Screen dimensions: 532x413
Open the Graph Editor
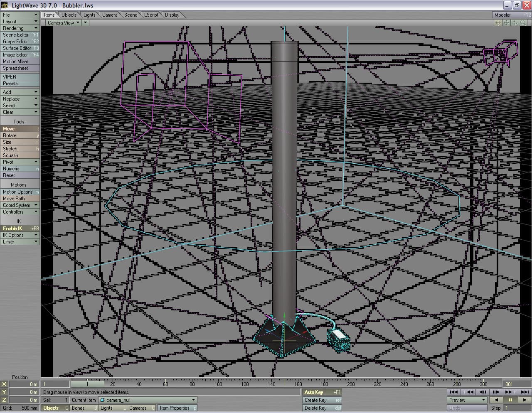coord(20,42)
